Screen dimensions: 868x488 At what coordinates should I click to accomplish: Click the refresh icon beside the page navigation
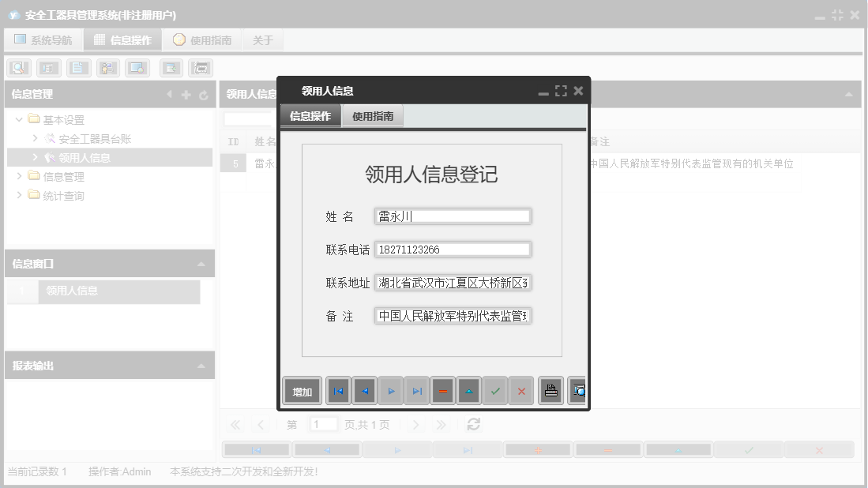[473, 424]
